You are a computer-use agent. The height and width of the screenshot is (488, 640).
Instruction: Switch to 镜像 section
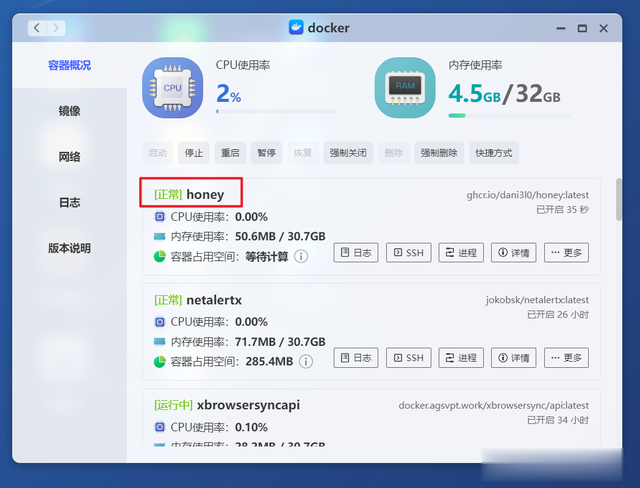(x=69, y=111)
